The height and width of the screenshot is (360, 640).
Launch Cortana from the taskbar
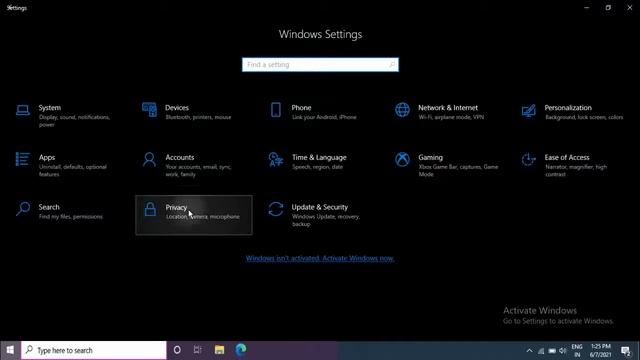click(x=177, y=350)
